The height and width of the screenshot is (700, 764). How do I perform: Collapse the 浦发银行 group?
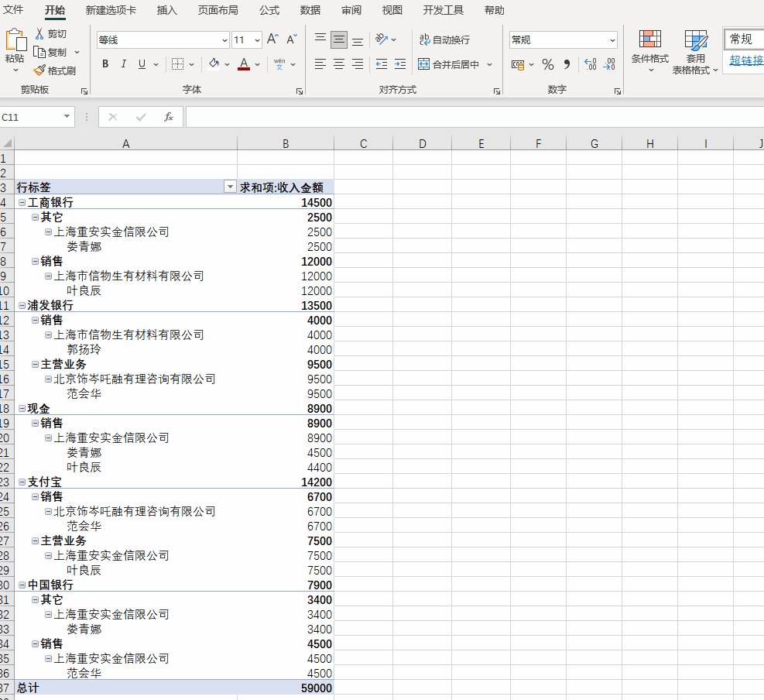[22, 305]
